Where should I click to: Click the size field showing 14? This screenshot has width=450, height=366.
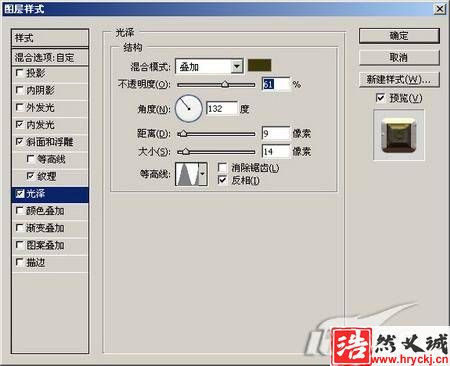pos(276,152)
